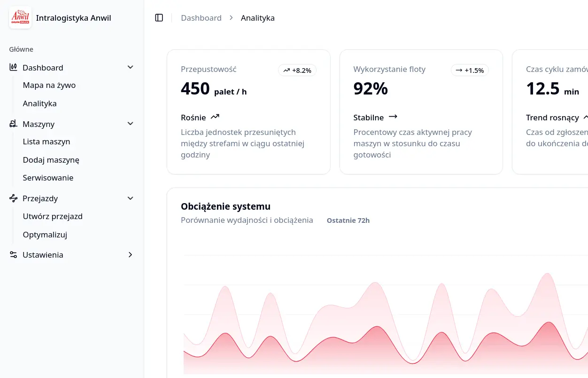This screenshot has height=378, width=588.
Task: Select Analityka in the sidebar
Action: 40,103
